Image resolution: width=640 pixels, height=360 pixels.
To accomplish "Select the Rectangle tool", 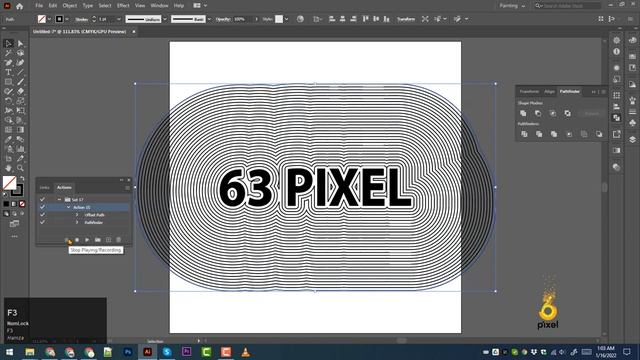I will (8, 82).
